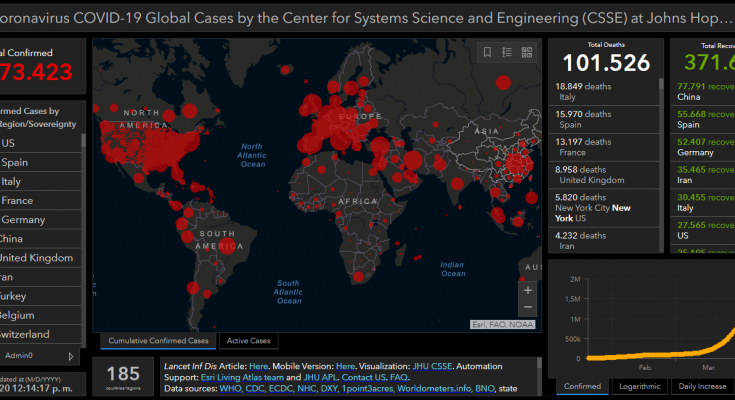Select the Daily Increase chart tab
This screenshot has width=735, height=400.
[702, 386]
